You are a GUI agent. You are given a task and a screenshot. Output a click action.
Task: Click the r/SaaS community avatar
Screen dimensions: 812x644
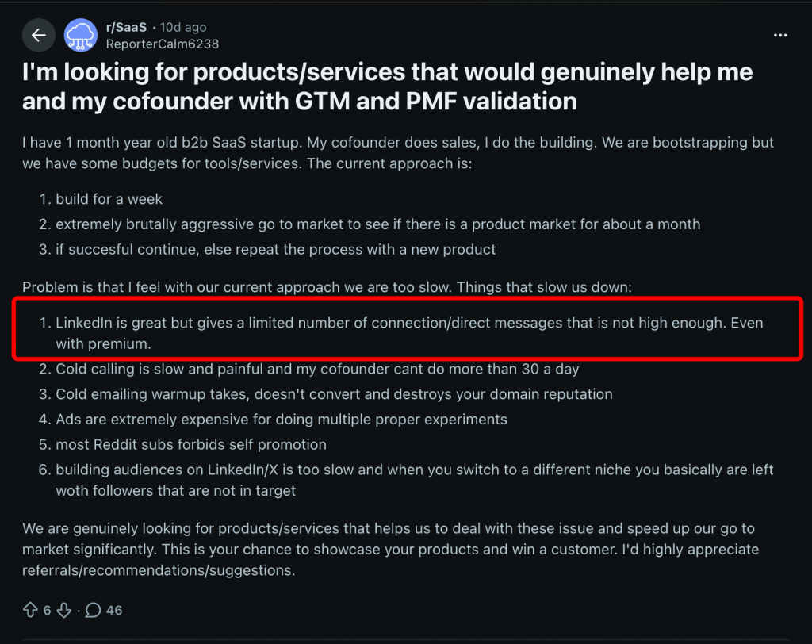pyautogui.click(x=80, y=35)
